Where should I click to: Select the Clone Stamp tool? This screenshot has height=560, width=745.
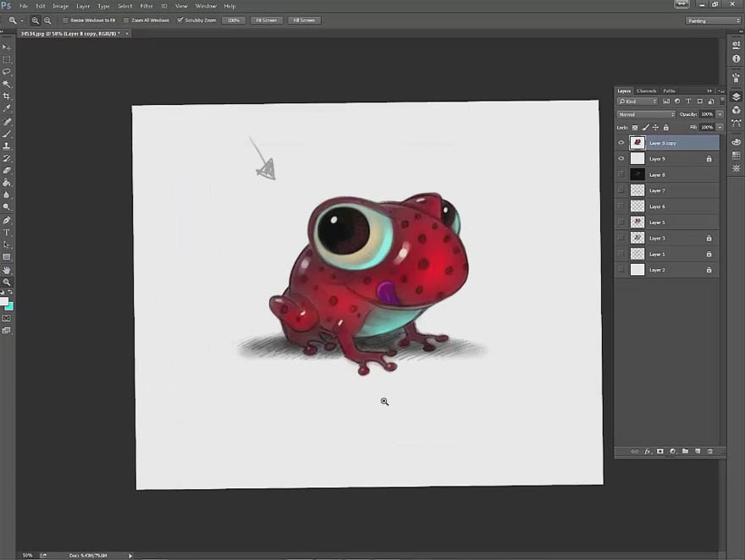6,146
